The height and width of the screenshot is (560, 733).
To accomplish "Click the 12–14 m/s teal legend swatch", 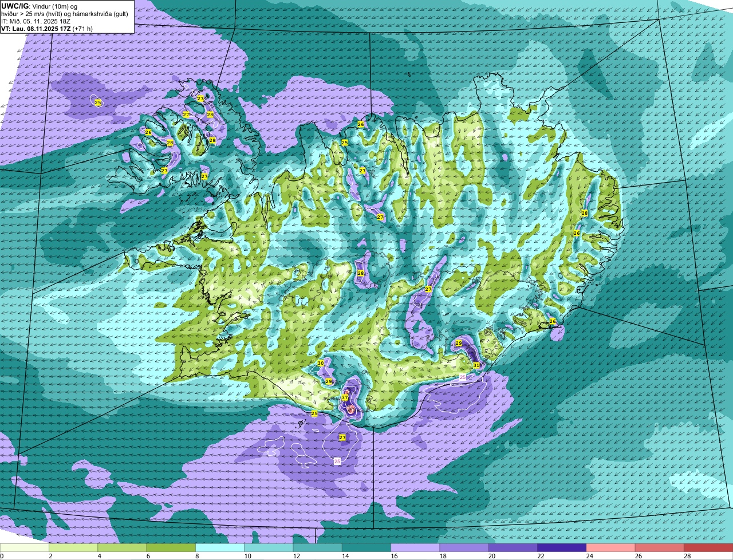I will [318, 547].
